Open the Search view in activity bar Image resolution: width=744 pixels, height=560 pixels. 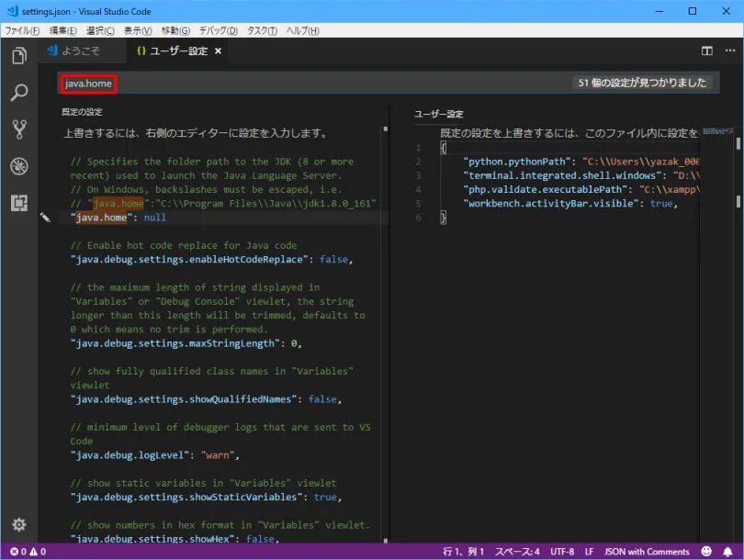point(19,92)
